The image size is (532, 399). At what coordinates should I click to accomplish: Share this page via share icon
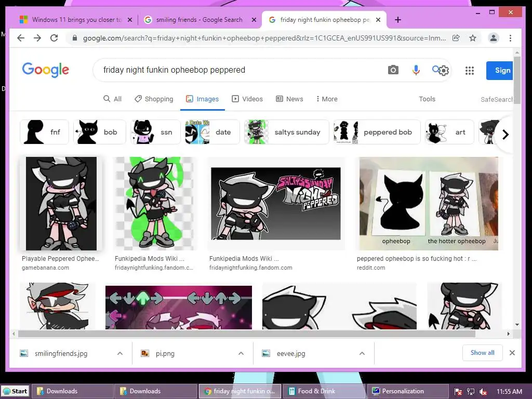coord(456,38)
